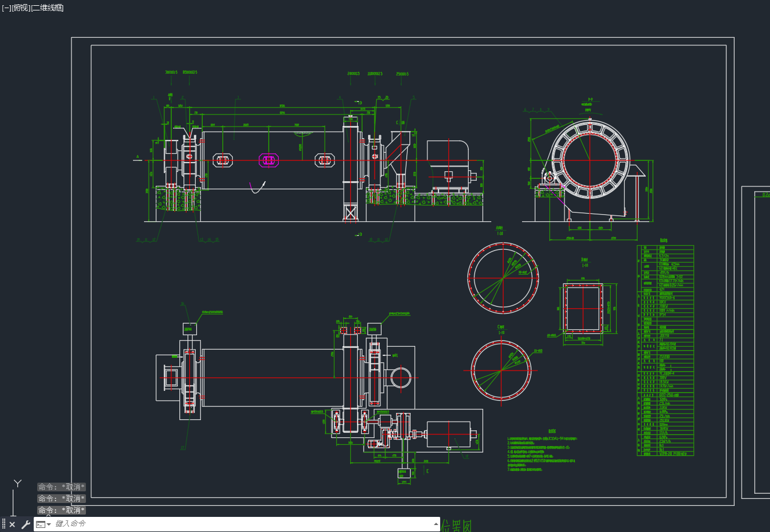The width and height of the screenshot is (770, 532).
Task: Show the recent commands dropdown
Action: point(44,524)
